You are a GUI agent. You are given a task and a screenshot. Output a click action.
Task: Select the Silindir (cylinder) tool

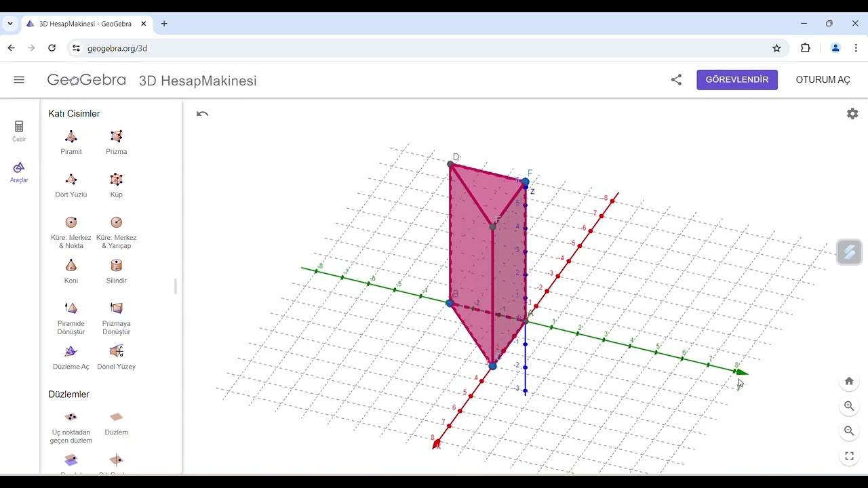117,271
